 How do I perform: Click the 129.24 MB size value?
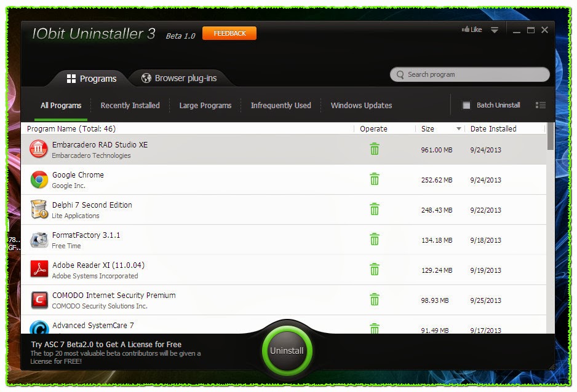pyautogui.click(x=437, y=270)
